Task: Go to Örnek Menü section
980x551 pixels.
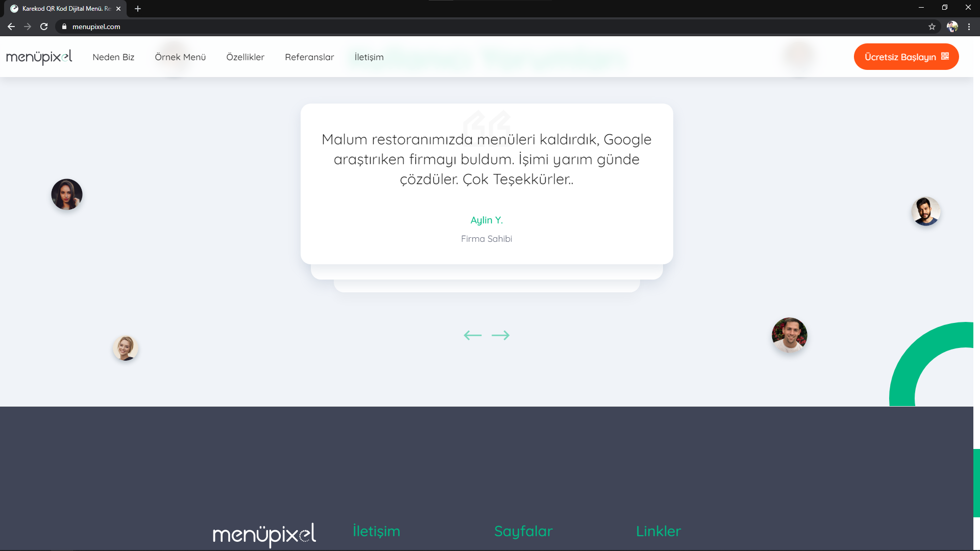Action: click(x=180, y=57)
